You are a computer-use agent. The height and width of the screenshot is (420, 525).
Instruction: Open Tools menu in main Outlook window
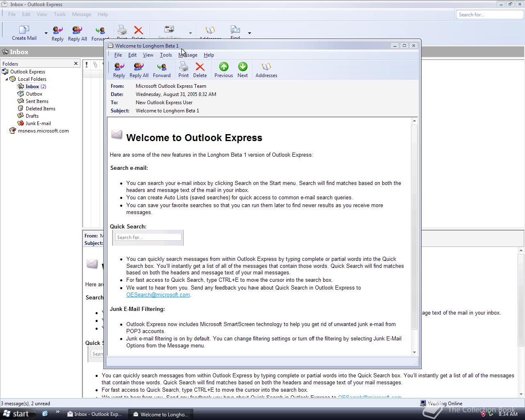pos(59,14)
